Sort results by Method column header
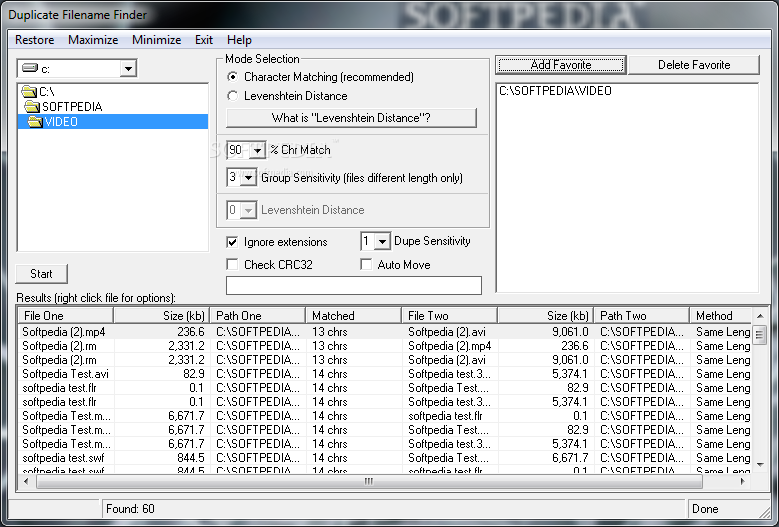The width and height of the screenshot is (779, 527). pos(721,316)
